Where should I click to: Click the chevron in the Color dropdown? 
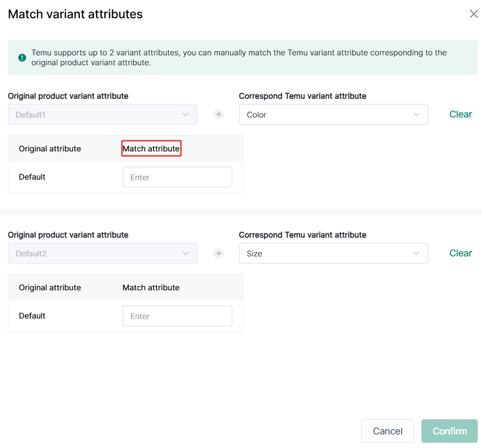pyautogui.click(x=416, y=114)
